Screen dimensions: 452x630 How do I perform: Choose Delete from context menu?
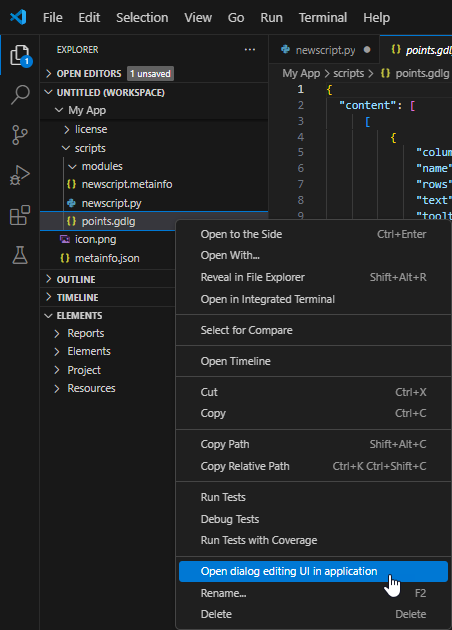(313, 614)
